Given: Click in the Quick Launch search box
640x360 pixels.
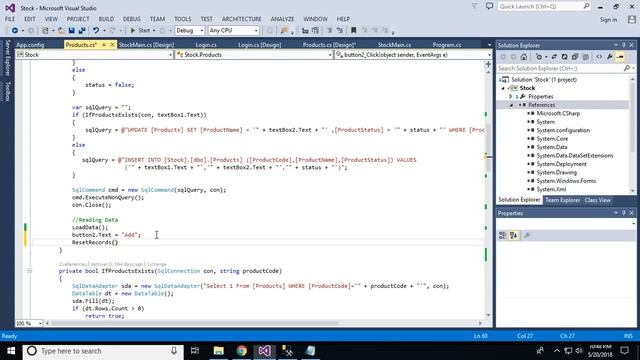Looking at the screenshot, I should [x=544, y=7].
